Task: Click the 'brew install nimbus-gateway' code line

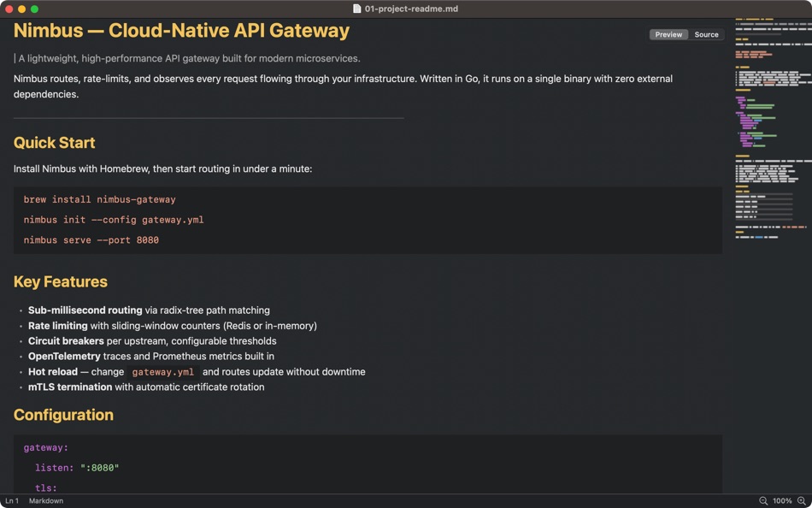Action: point(99,199)
